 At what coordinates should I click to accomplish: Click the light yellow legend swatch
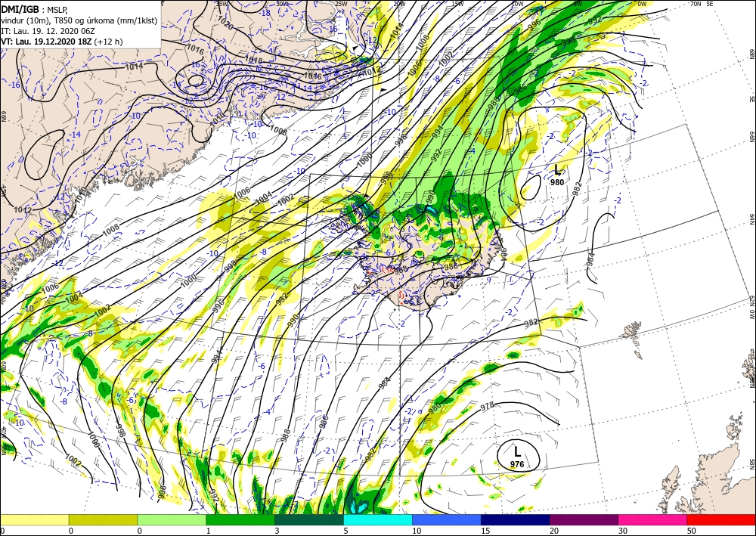(34, 520)
